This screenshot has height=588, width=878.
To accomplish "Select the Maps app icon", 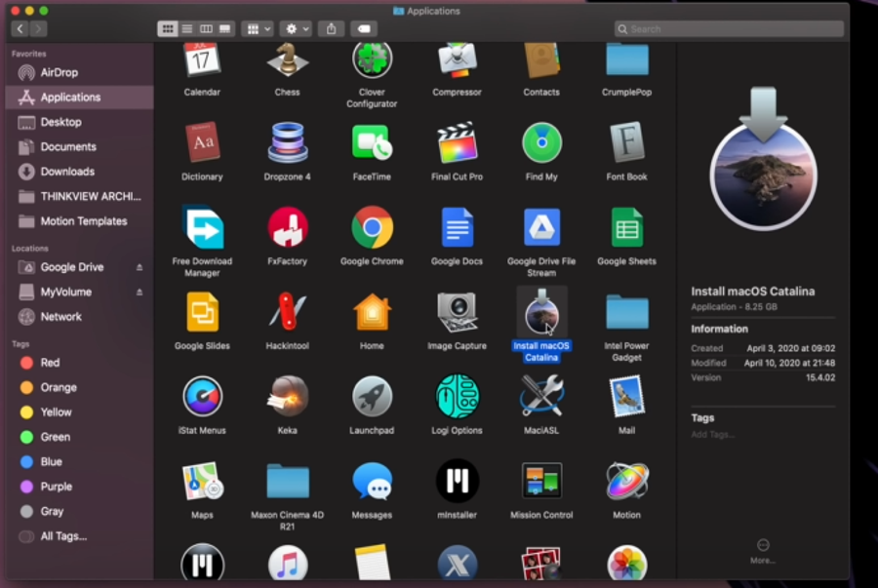I will pyautogui.click(x=202, y=481).
